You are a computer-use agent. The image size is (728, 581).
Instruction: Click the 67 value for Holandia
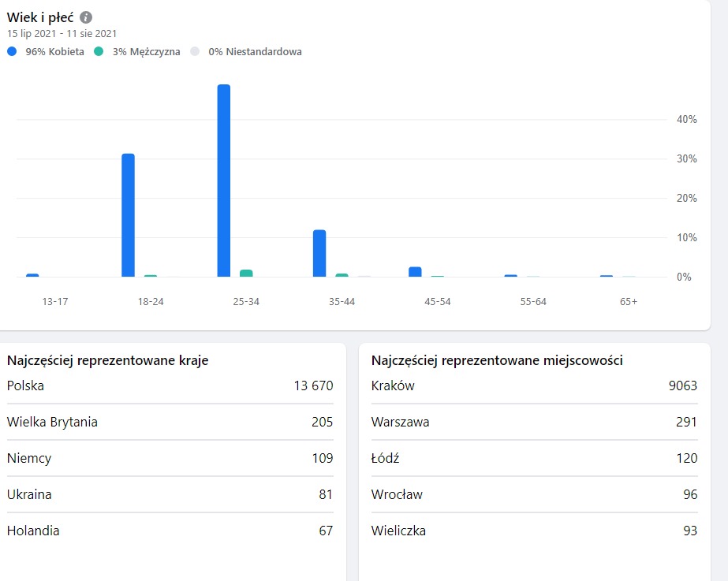point(326,531)
